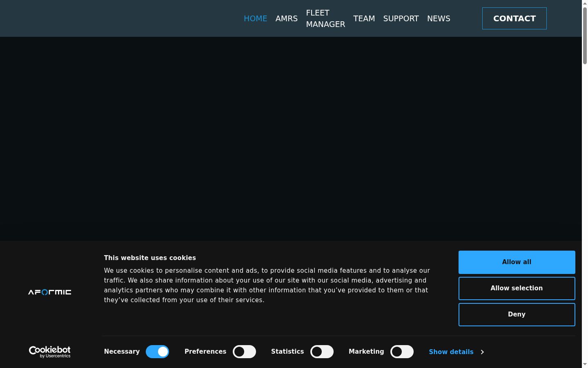Click the page vertical scrollbar thumb
588x368 pixels.
pyautogui.click(x=585, y=35)
